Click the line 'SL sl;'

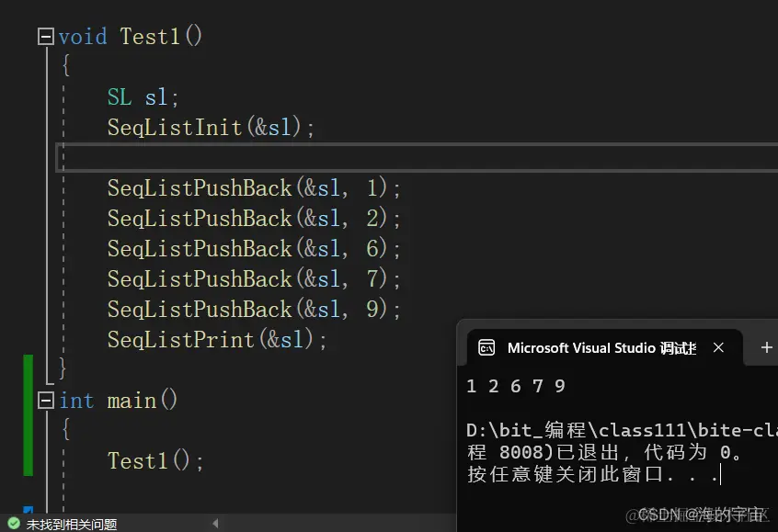coord(143,96)
